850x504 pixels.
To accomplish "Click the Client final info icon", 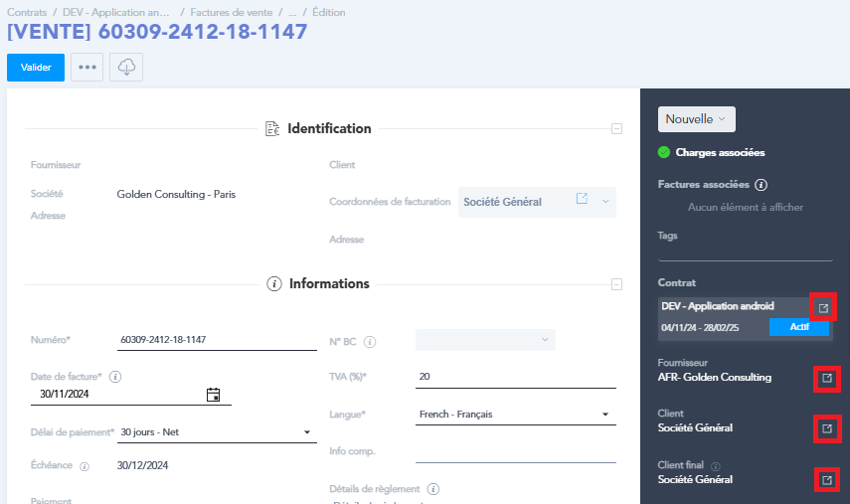I will coord(716,466).
